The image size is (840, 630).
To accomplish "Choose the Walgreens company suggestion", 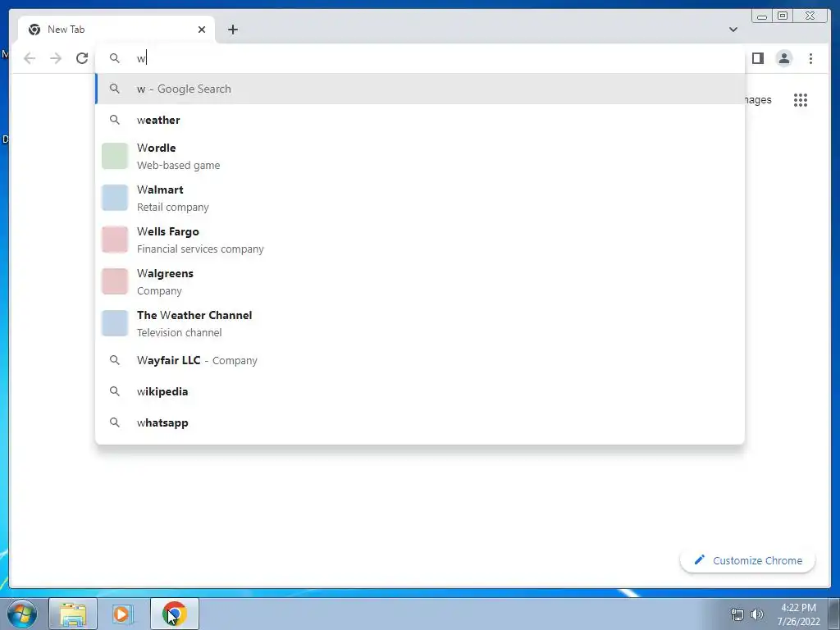I will (420, 282).
